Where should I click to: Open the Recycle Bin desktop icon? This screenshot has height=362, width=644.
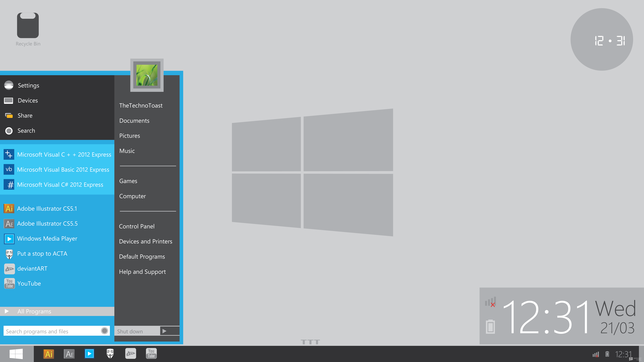pyautogui.click(x=28, y=25)
